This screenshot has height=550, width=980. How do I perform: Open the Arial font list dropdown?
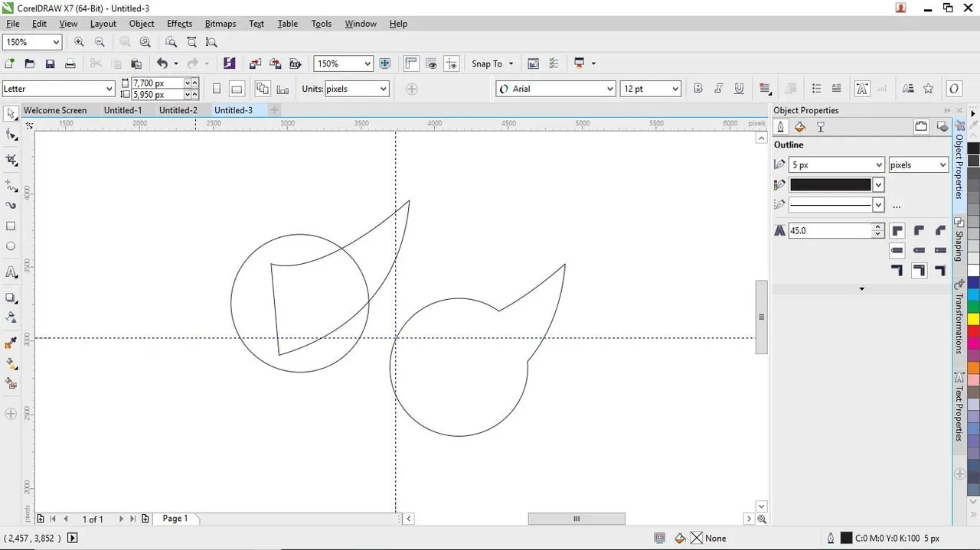point(609,89)
